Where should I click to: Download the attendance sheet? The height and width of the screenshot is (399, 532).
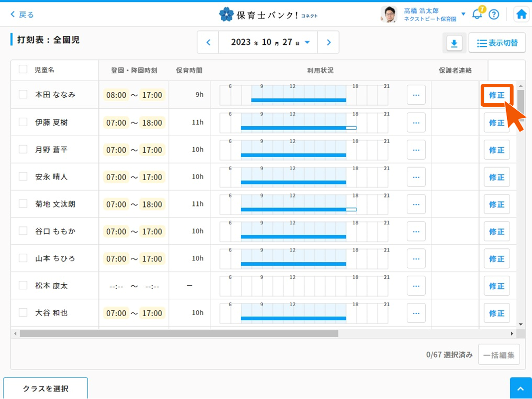pyautogui.click(x=454, y=43)
